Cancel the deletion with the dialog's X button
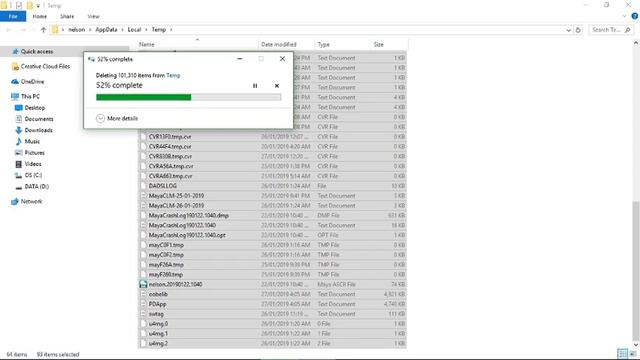 click(277, 86)
